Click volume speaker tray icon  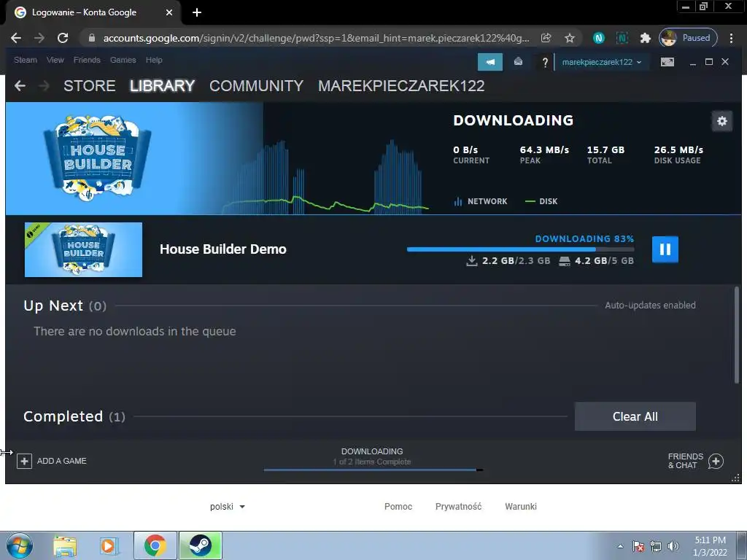pos(673,546)
